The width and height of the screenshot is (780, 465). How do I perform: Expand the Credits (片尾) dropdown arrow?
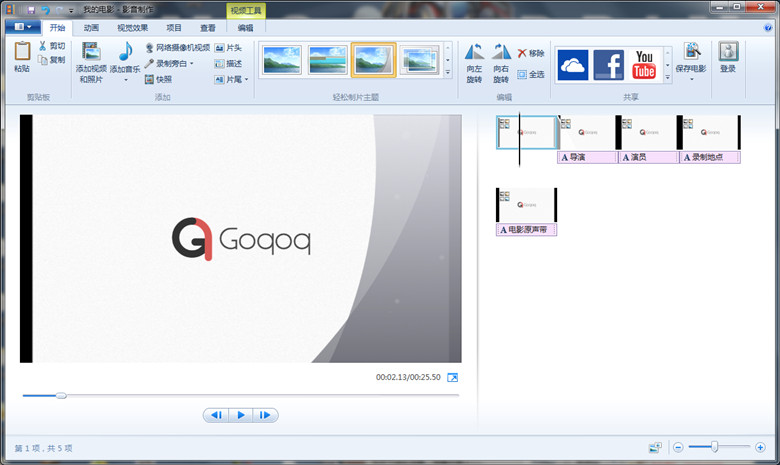coord(246,79)
